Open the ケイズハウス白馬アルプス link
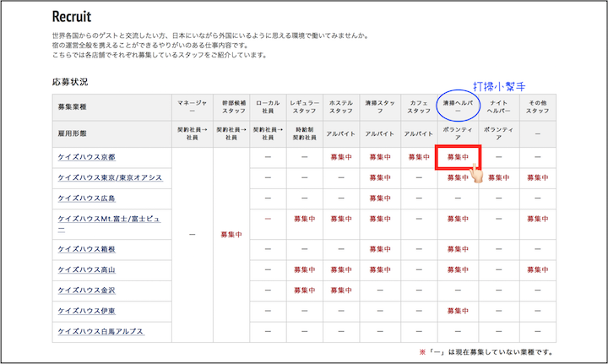 (100, 331)
